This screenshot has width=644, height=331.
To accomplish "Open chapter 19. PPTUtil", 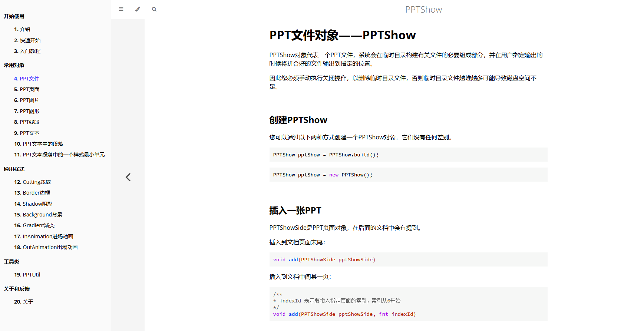I will click(x=27, y=275).
